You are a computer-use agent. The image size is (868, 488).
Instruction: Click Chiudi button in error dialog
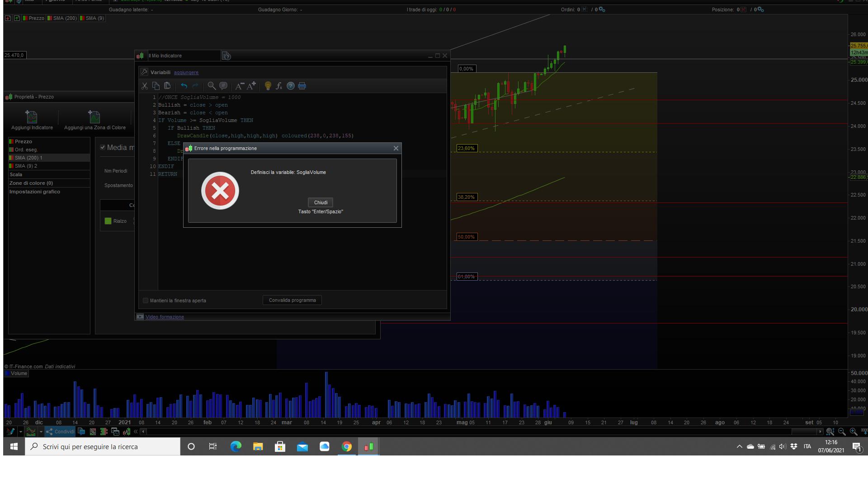(321, 202)
